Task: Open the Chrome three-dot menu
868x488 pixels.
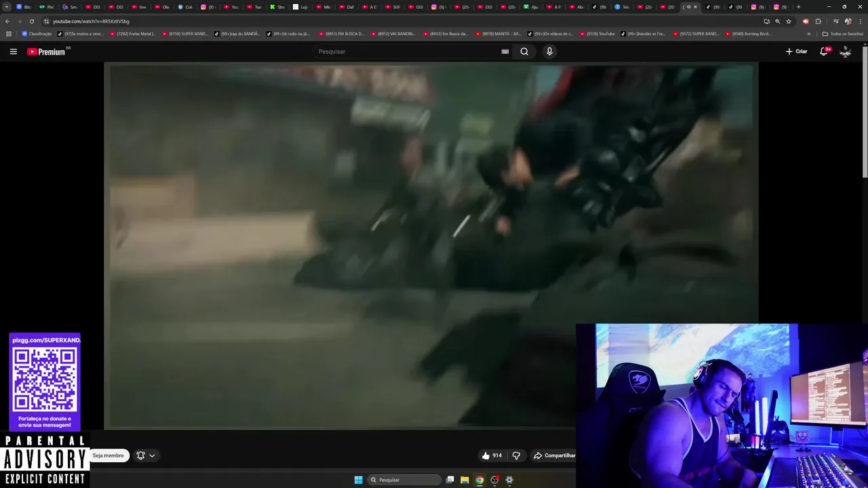Action: click(861, 22)
